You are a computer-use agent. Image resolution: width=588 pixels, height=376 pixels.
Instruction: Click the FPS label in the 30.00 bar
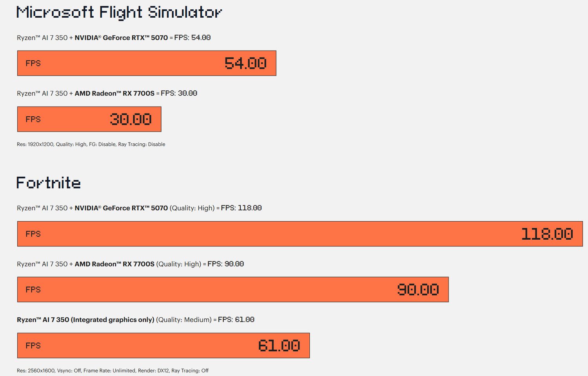click(x=33, y=119)
